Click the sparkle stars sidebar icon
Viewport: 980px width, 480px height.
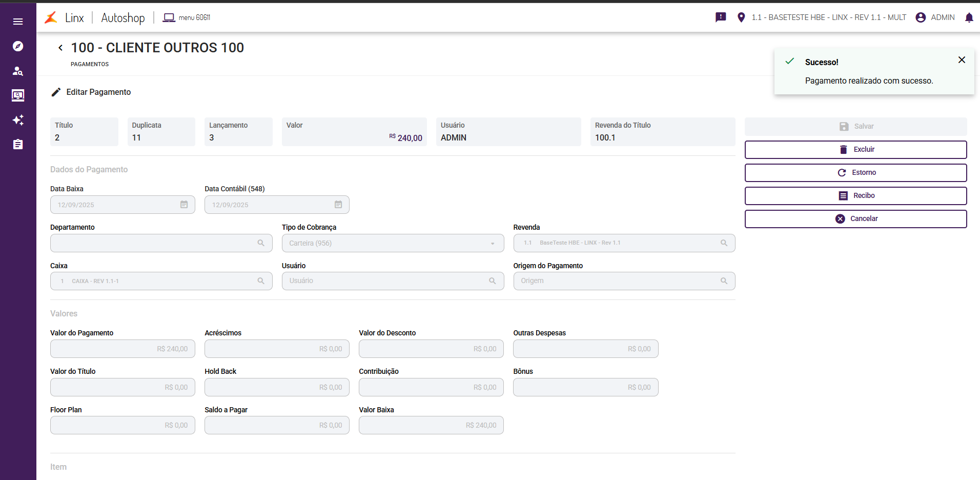coord(18,120)
